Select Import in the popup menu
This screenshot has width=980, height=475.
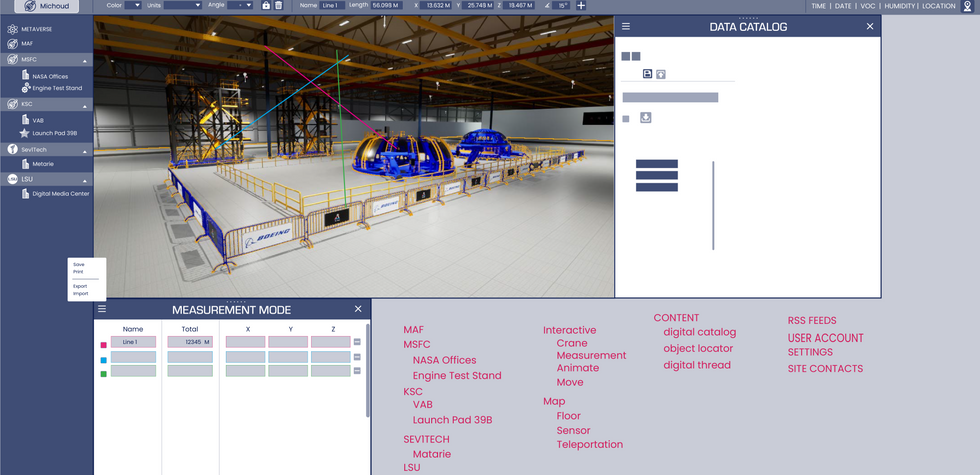81,294
